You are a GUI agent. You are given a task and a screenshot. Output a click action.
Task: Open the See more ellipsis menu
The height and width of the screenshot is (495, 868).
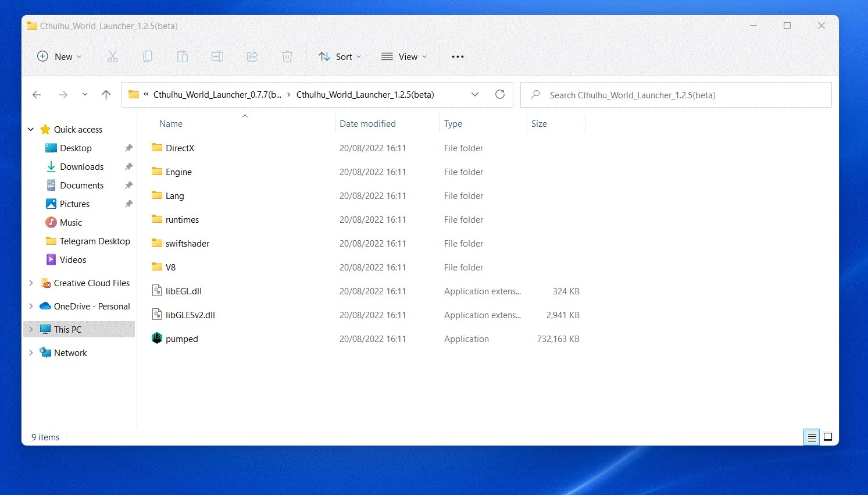tap(458, 56)
